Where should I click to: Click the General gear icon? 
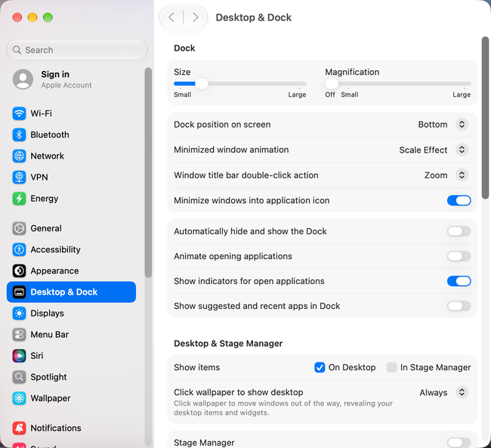(x=19, y=228)
